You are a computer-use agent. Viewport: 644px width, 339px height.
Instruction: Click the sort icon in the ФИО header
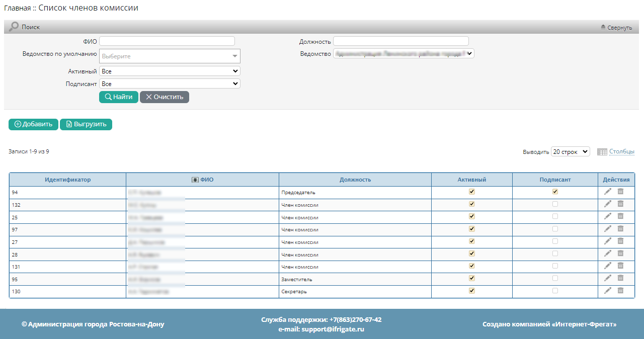tap(195, 180)
